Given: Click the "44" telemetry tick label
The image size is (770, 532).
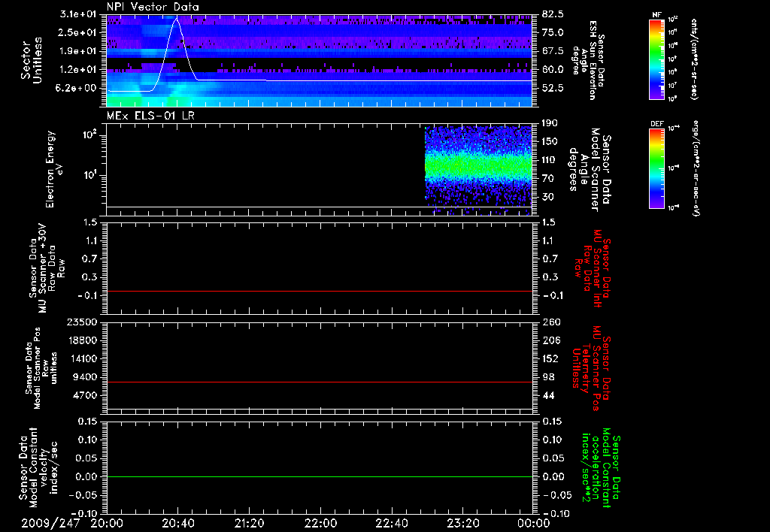Looking at the screenshot, I should (x=547, y=395).
